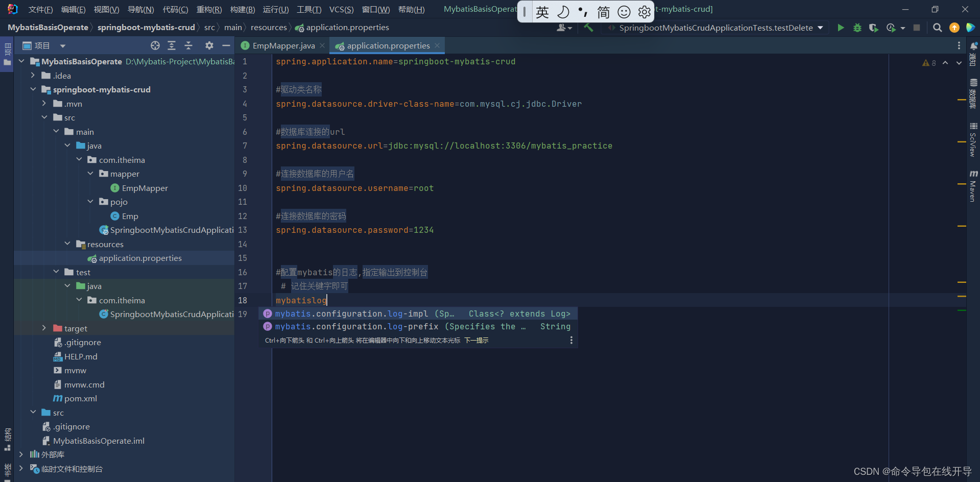Click line number 18 in the gutter
980x482 pixels.
click(242, 300)
